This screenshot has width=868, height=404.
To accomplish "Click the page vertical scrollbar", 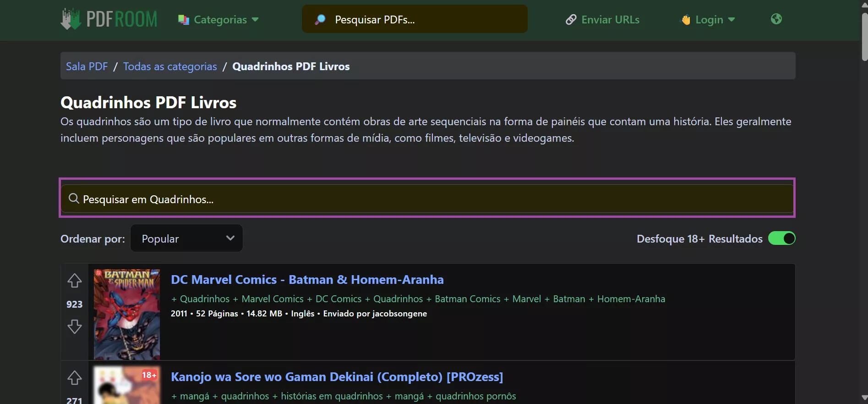I will 864,37.
